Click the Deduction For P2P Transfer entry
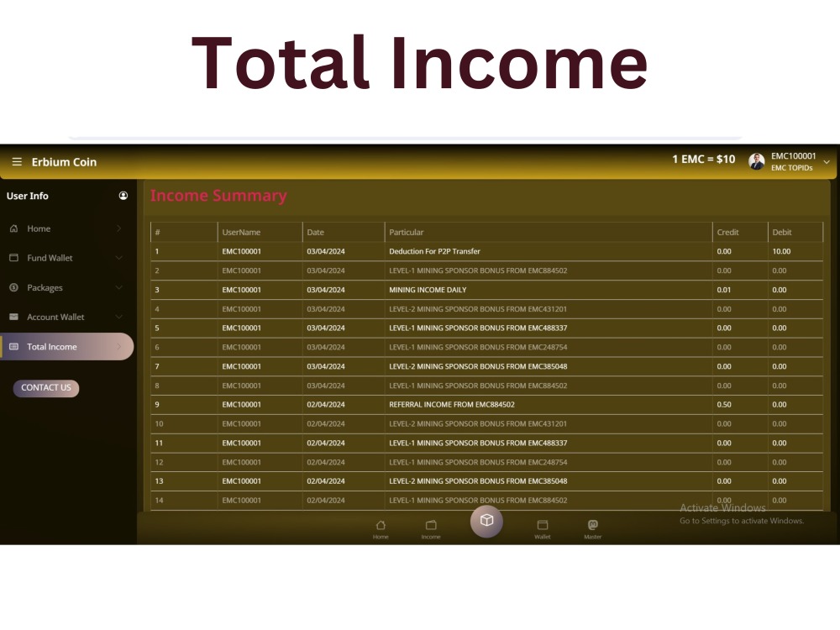 tap(434, 251)
